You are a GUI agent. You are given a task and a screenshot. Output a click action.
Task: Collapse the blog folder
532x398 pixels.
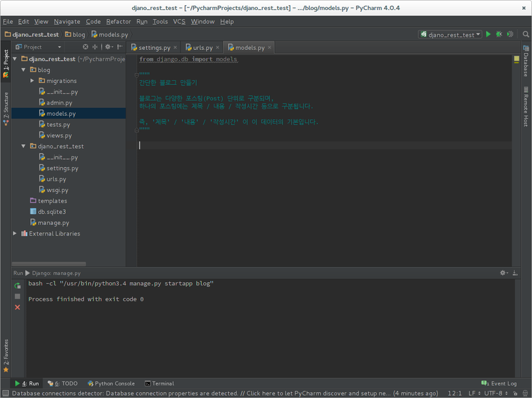tap(24, 70)
